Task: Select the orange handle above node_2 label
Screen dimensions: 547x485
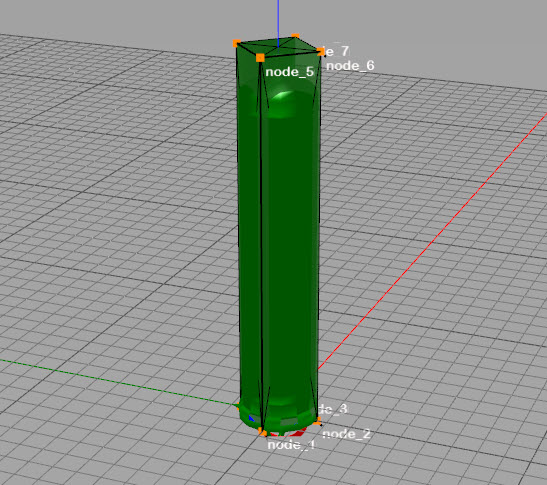Action: coord(317,421)
